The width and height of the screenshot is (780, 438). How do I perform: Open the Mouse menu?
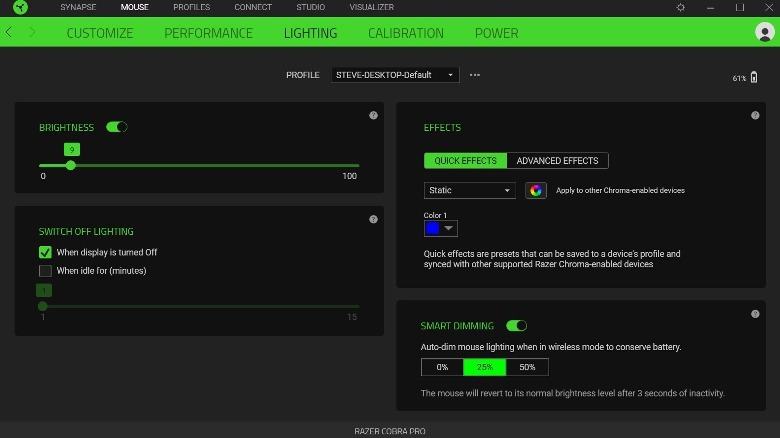tap(134, 7)
